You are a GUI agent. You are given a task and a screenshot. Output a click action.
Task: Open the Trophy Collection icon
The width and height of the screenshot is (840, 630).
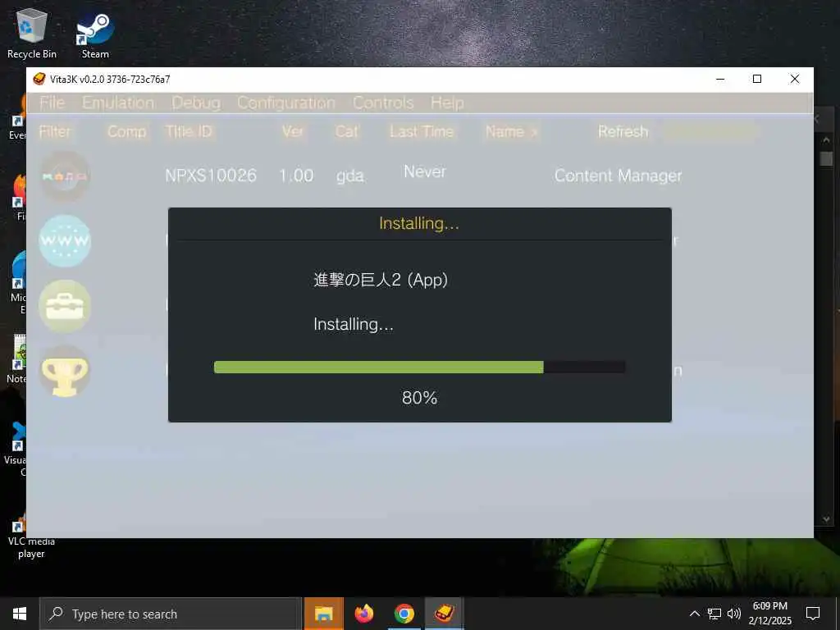(65, 371)
